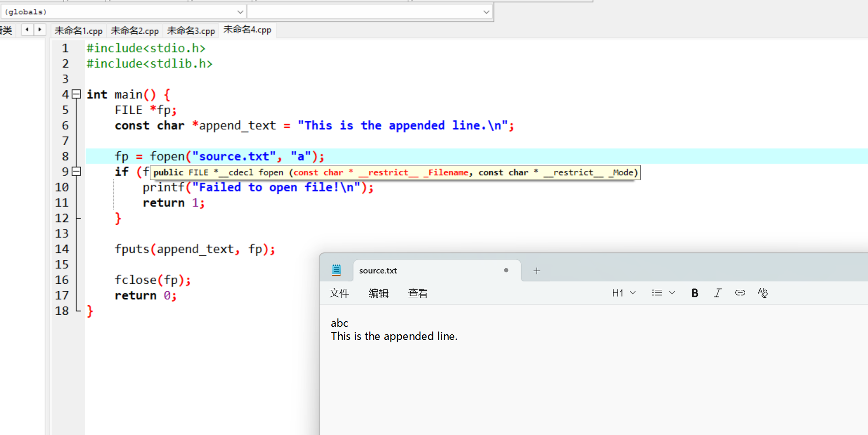Click the fclose(fp); line

click(153, 280)
